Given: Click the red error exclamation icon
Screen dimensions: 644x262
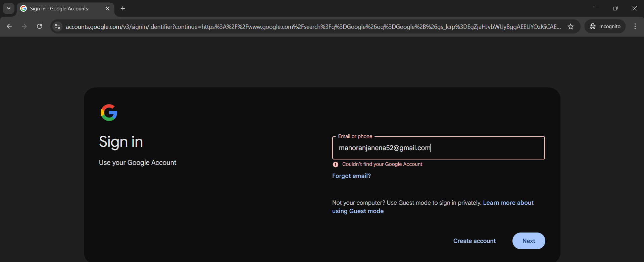Looking at the screenshot, I should pyautogui.click(x=335, y=165).
